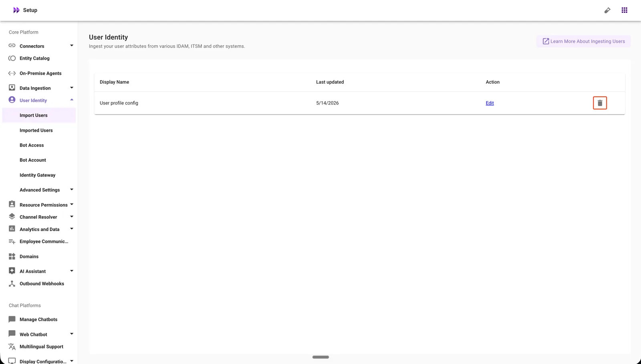
Task: Click the User Identity person icon
Action: 12,100
